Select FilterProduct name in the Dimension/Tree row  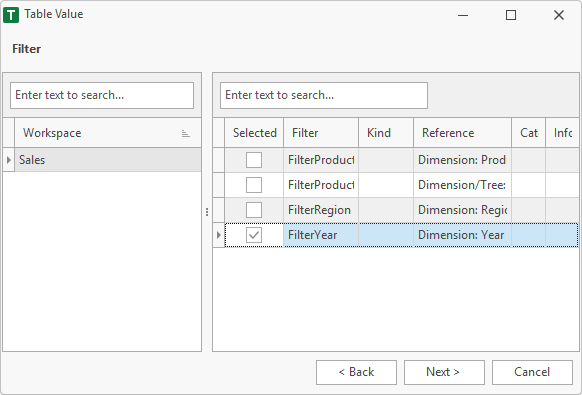[321, 185]
